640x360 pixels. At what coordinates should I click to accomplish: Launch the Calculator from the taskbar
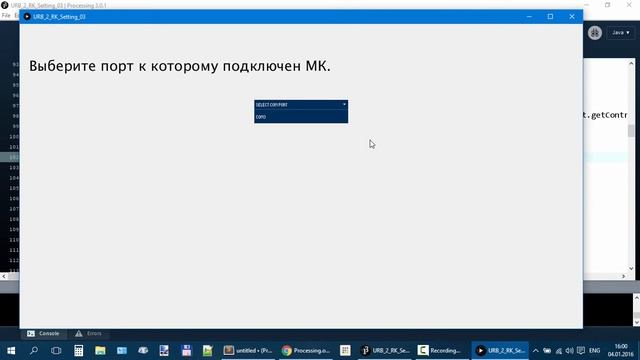click(78, 351)
